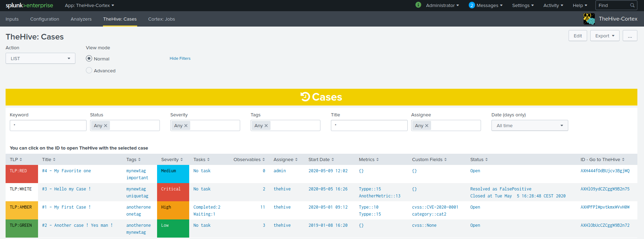Click the Splunk enterprise logo
The height and width of the screenshot is (239, 644).
coord(29,5)
